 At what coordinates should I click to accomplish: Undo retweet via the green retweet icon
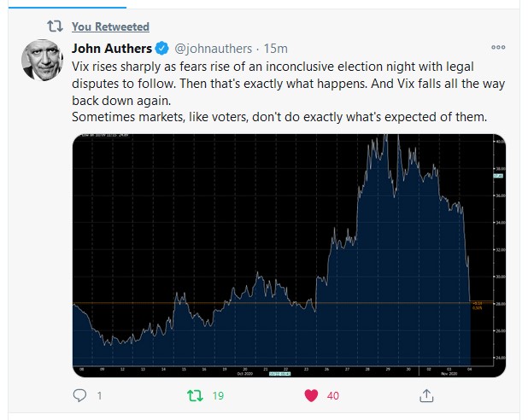click(x=196, y=395)
